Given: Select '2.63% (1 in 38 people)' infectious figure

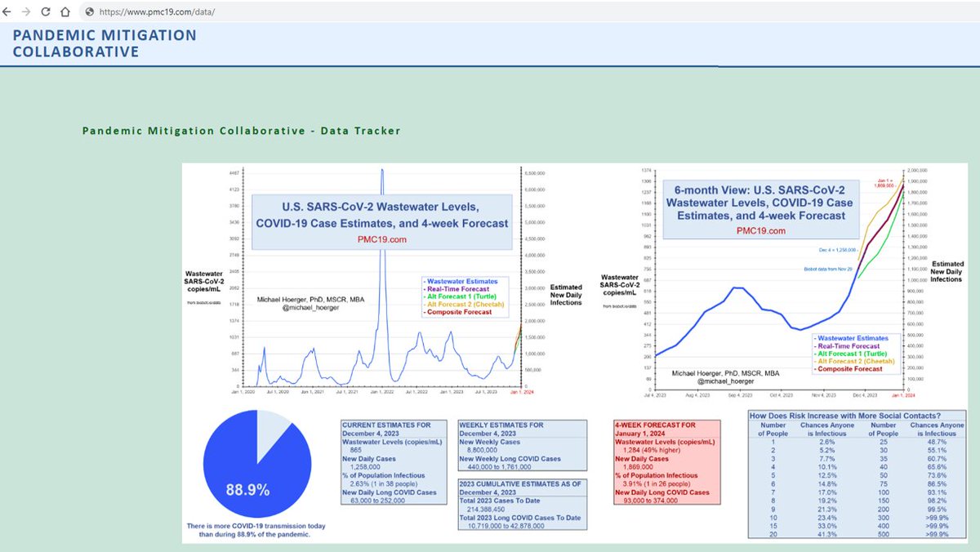Looking at the screenshot, I should tap(385, 483).
